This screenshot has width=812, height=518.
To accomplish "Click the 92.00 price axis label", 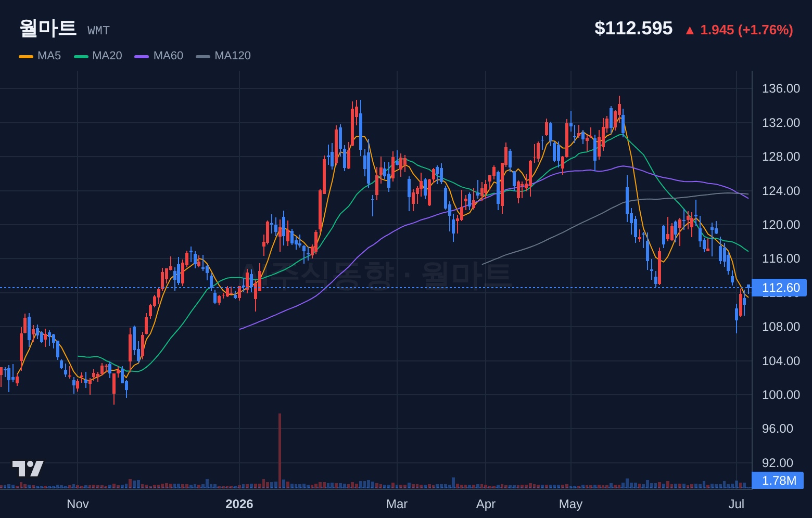I will click(778, 463).
